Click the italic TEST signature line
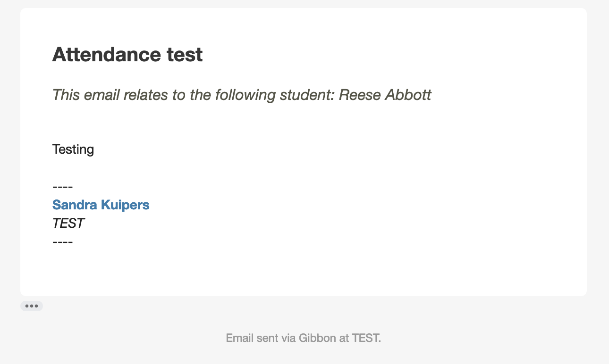The width and height of the screenshot is (609, 364). pos(68,223)
